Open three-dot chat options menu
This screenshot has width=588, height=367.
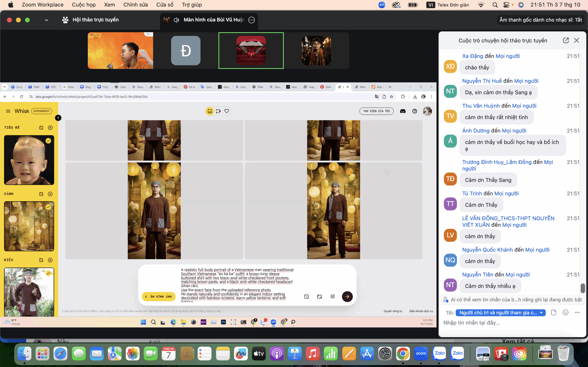[577, 312]
